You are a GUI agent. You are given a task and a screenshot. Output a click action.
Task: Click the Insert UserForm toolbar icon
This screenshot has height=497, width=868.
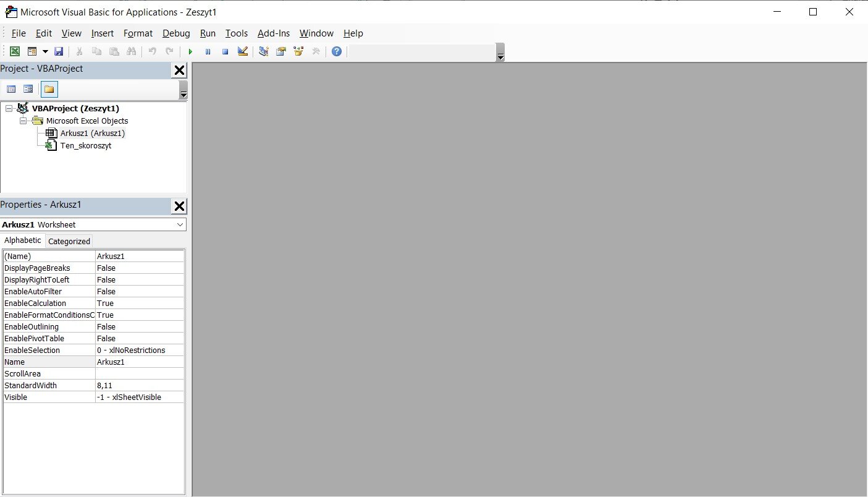(x=32, y=51)
